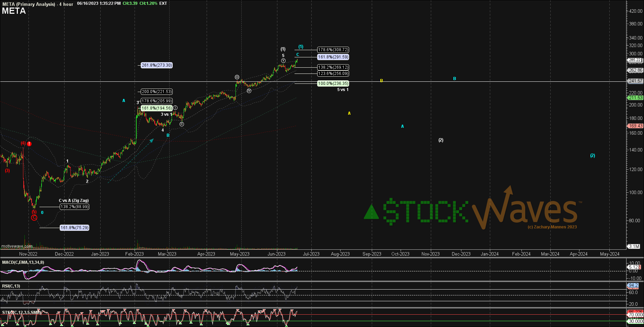Select the cyan (1) wave label
This screenshot has height=327, width=644.
301,47
